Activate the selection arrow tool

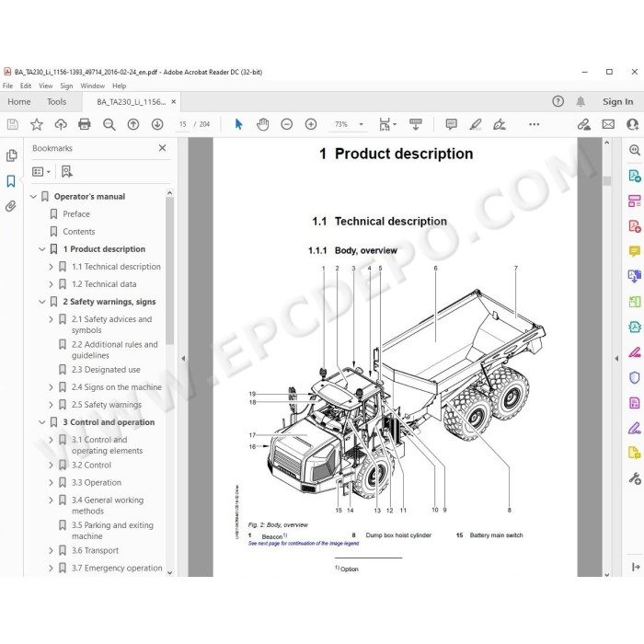238,124
